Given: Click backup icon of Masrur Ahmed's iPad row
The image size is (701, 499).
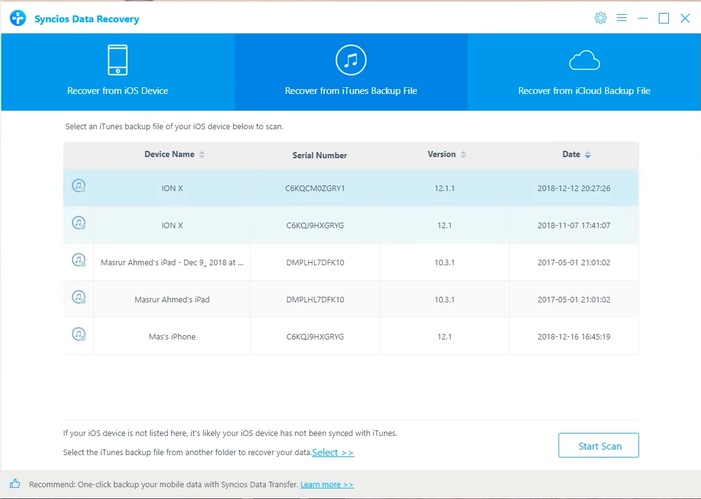Looking at the screenshot, I should pyautogui.click(x=79, y=297).
